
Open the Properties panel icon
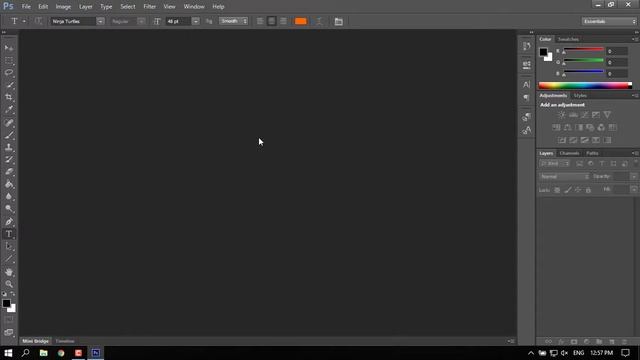pyautogui.click(x=527, y=64)
